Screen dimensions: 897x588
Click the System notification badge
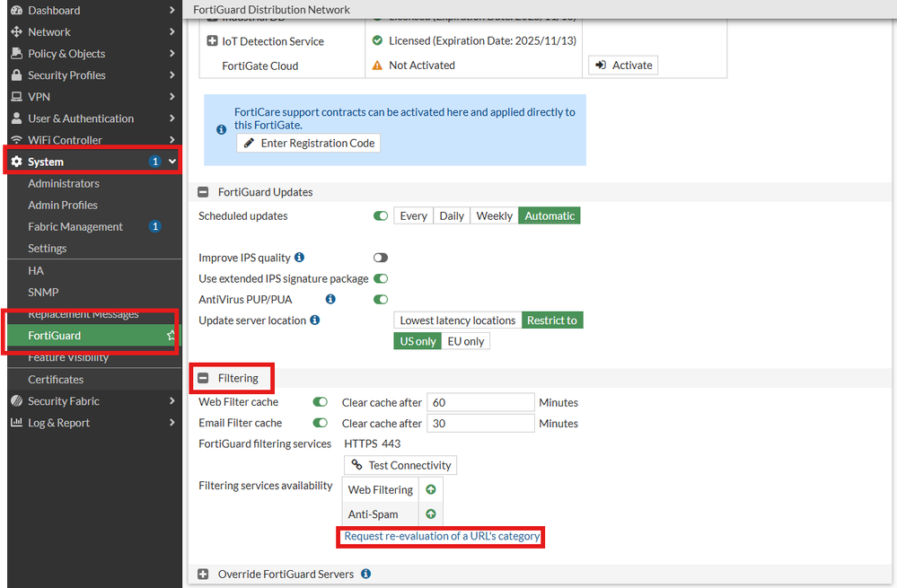click(155, 162)
